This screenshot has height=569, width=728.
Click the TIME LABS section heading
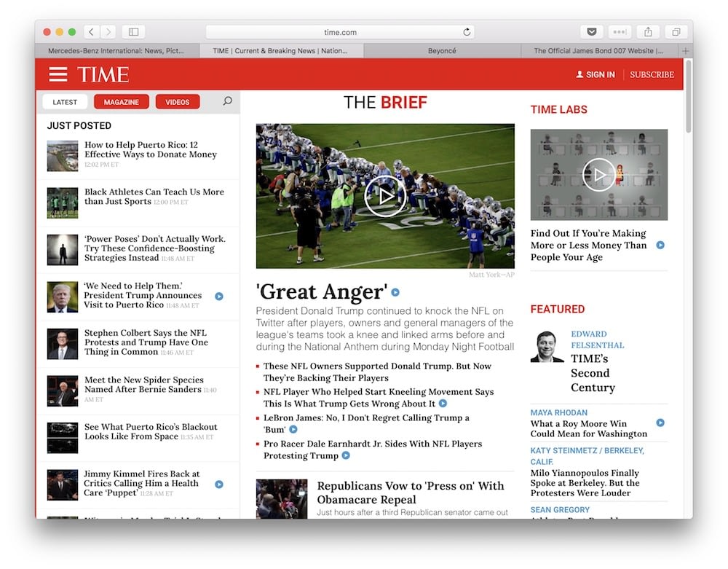[558, 109]
